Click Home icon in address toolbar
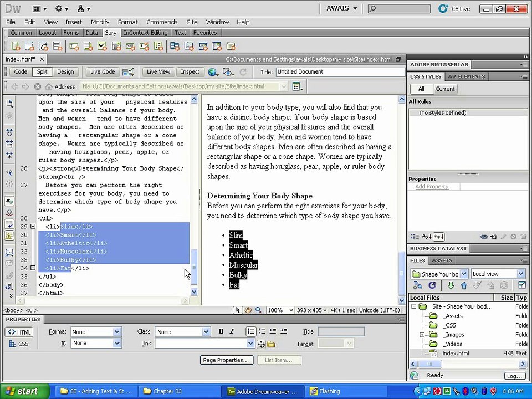Image resolution: width=532 pixels, height=399 pixels. [x=49, y=86]
